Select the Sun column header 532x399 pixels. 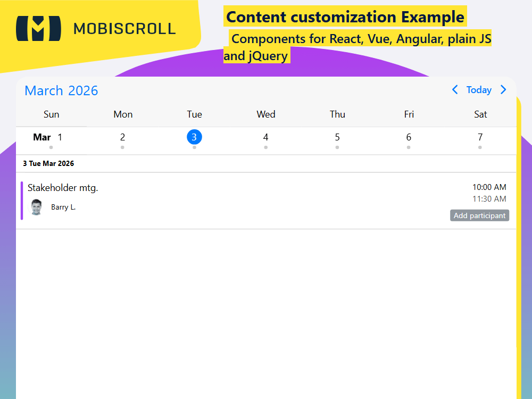click(51, 114)
